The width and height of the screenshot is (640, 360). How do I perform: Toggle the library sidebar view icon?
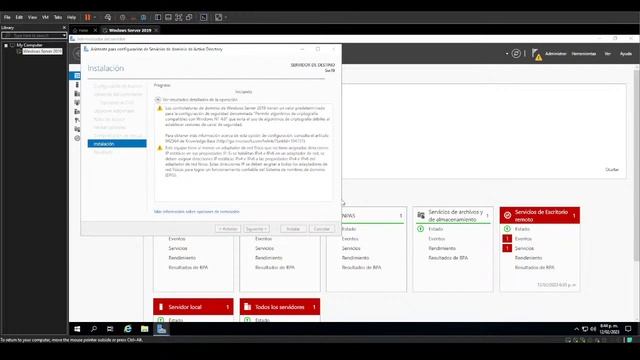(158, 17)
